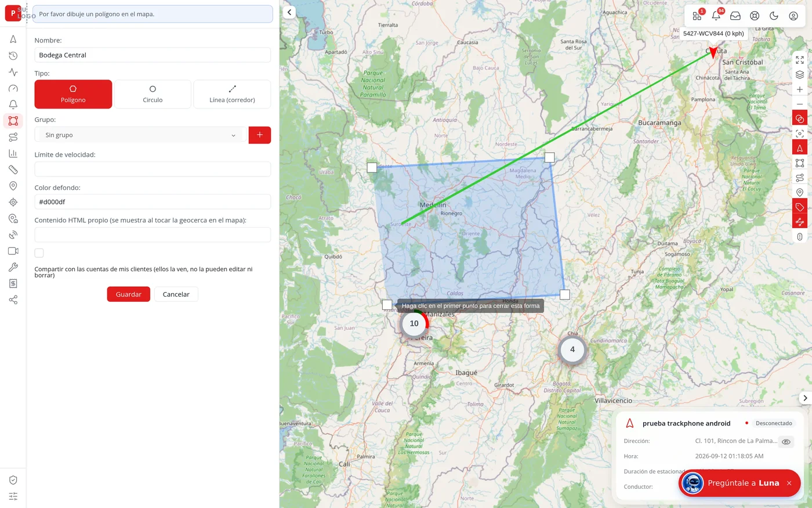Open the activity pulse icon in sidebar
Screen dimensions: 812x508
coord(13,72)
